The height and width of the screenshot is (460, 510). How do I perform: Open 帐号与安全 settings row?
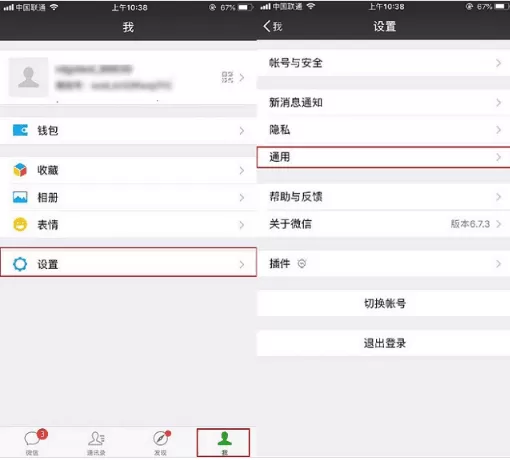click(x=383, y=63)
